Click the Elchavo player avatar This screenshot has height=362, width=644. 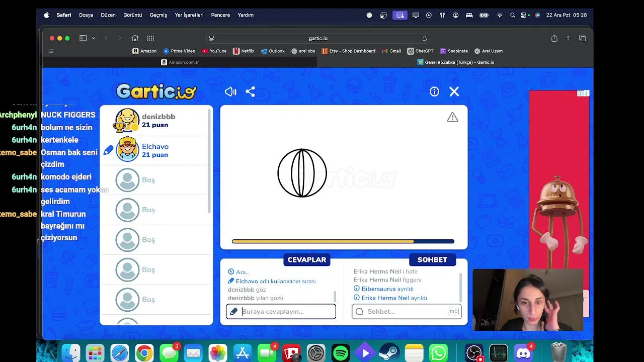pyautogui.click(x=127, y=149)
